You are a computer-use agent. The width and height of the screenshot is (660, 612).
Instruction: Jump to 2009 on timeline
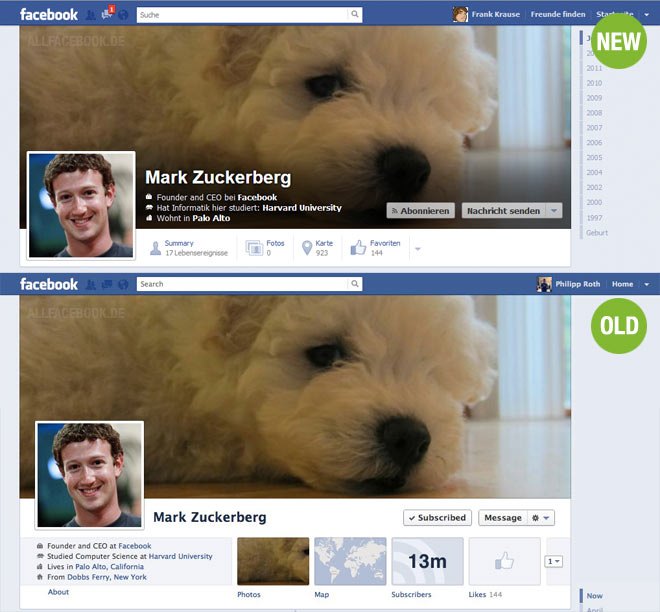point(594,98)
